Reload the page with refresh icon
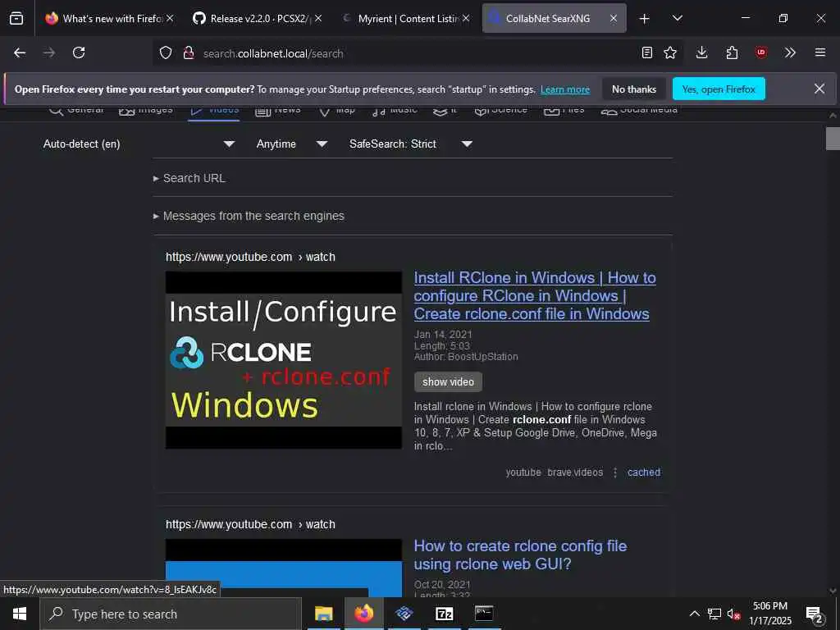The width and height of the screenshot is (840, 630). [79, 52]
